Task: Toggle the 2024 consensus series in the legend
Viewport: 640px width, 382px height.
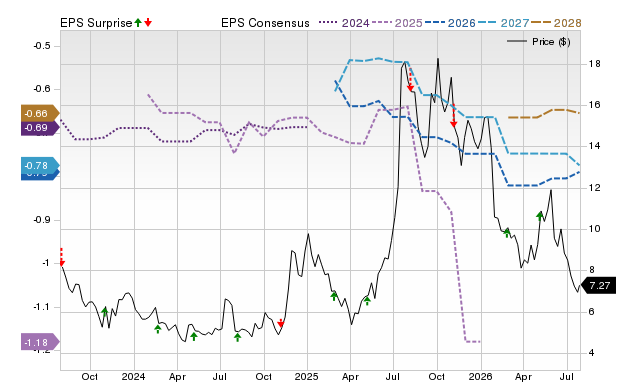Action: coord(344,23)
